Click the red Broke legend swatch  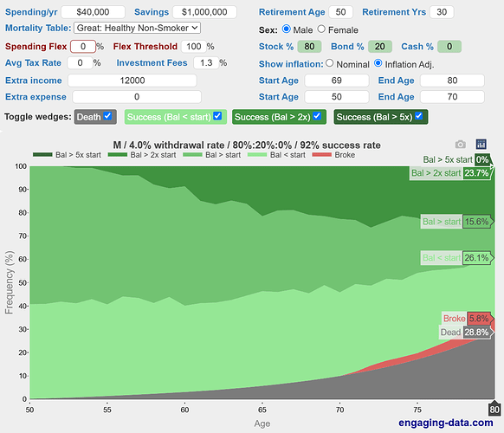322,155
